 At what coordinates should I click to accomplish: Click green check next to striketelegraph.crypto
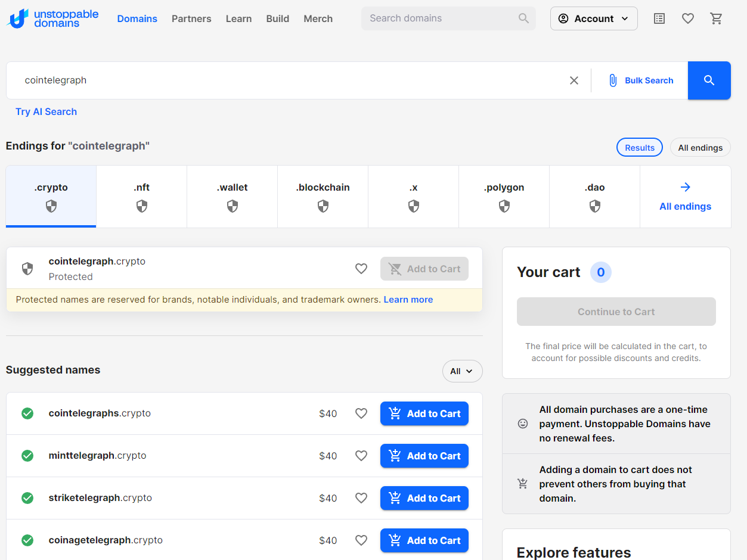(27, 498)
